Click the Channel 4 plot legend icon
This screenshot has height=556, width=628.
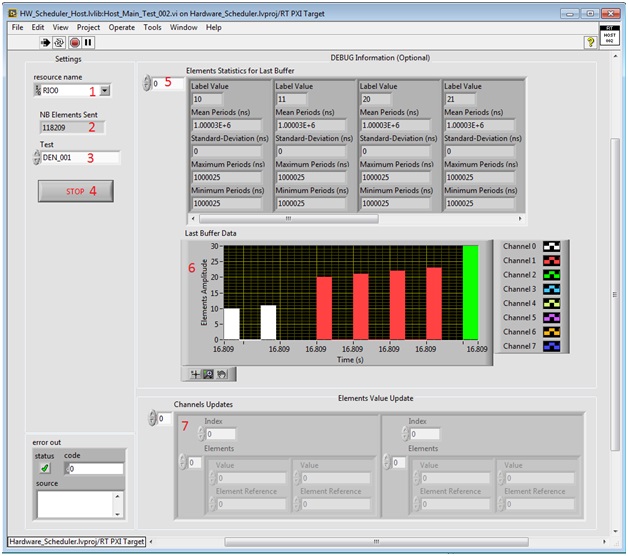(x=551, y=303)
